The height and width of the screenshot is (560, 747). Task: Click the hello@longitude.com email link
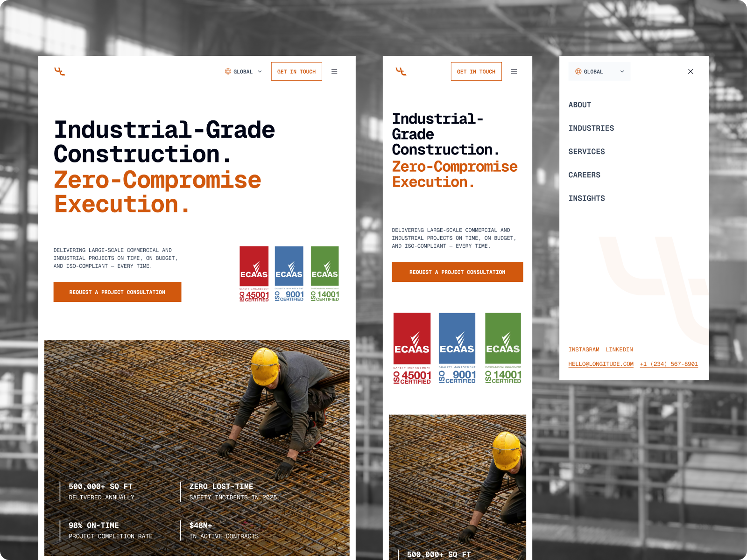click(601, 364)
